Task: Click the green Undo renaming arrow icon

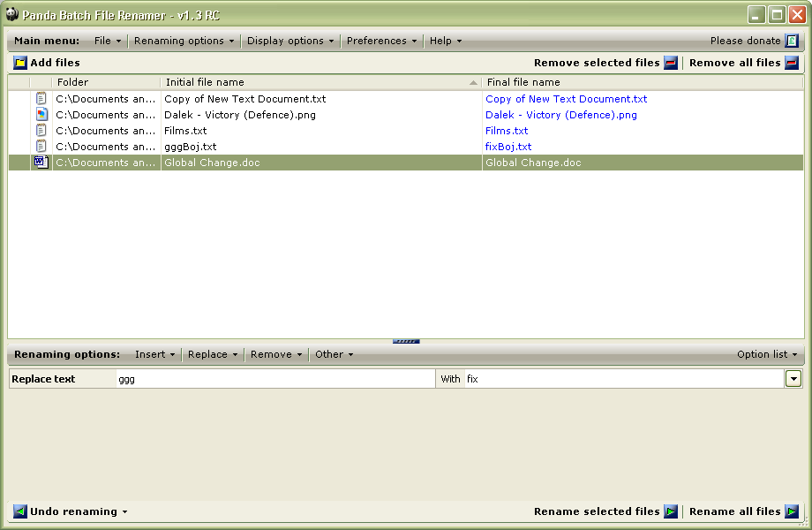Action: 20,511
